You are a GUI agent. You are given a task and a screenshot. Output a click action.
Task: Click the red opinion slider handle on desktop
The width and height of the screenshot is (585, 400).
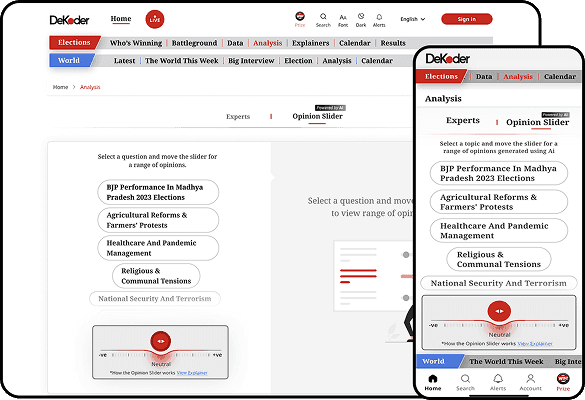(161, 341)
